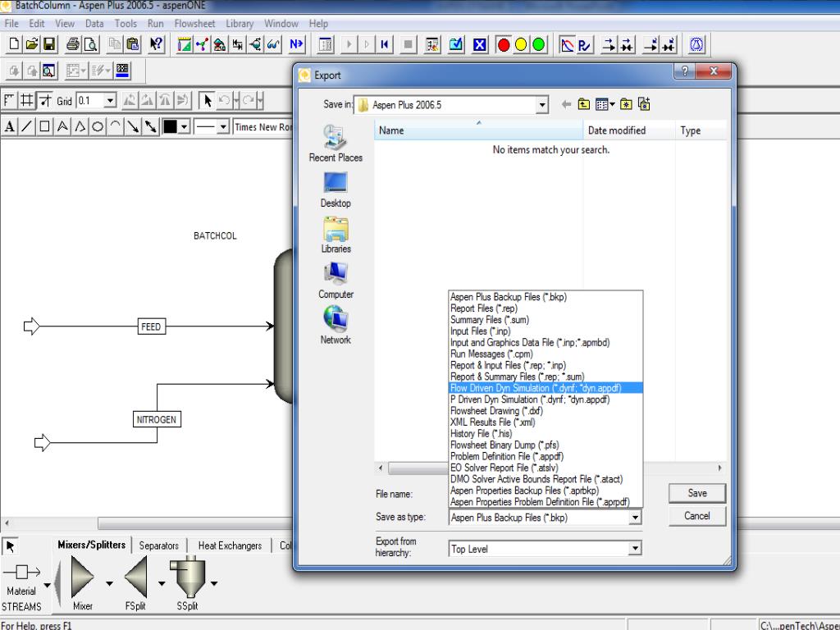840x630 pixels.
Task: Go to Libraries in Export dialog sidebar
Action: [x=336, y=235]
